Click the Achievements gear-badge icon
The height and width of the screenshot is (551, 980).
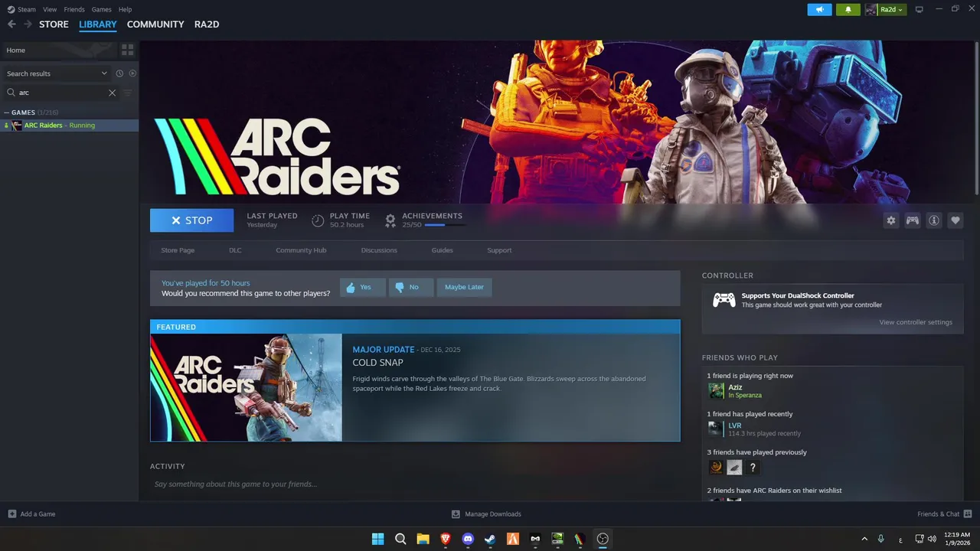pos(390,220)
